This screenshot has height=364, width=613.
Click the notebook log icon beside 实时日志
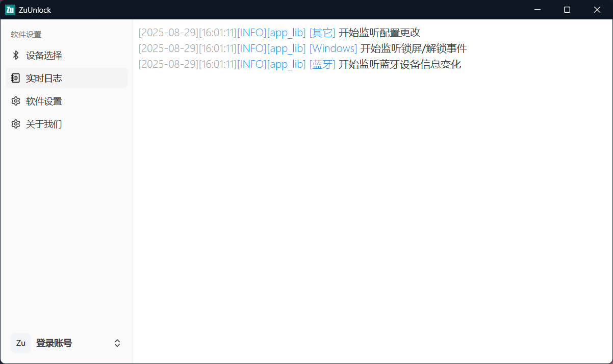point(16,78)
